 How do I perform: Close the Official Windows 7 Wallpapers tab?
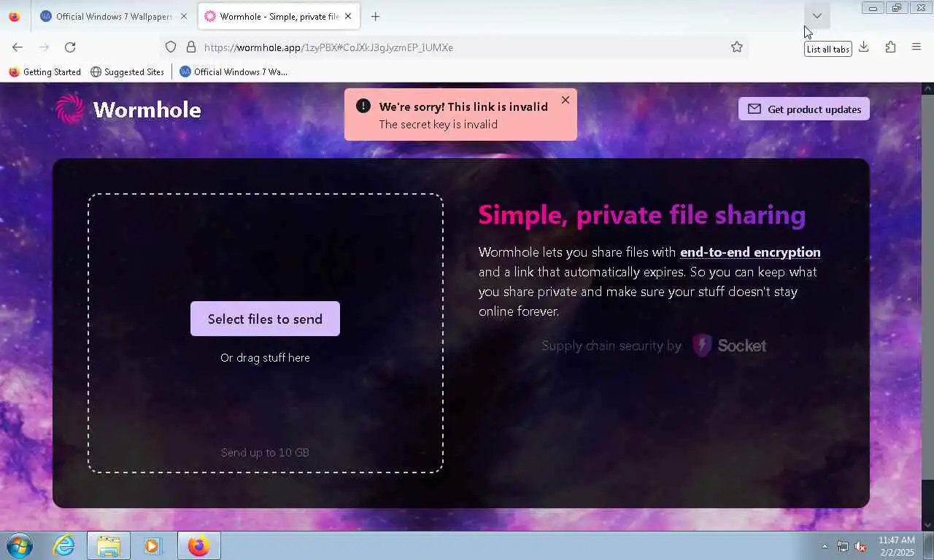183,16
